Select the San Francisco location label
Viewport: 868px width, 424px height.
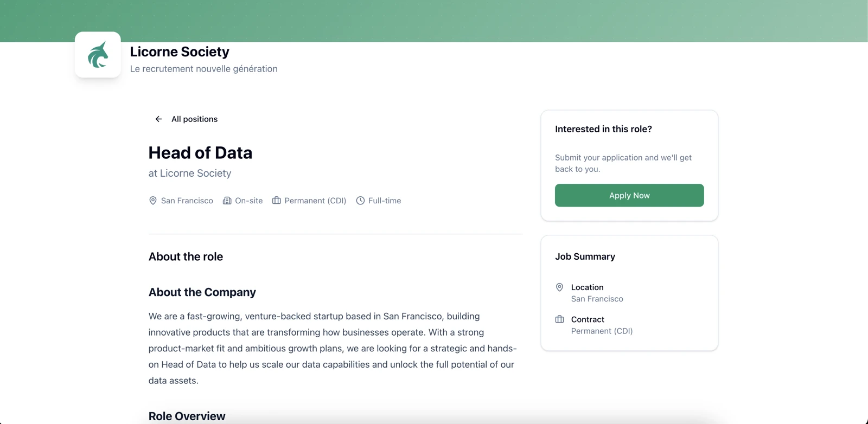click(187, 201)
